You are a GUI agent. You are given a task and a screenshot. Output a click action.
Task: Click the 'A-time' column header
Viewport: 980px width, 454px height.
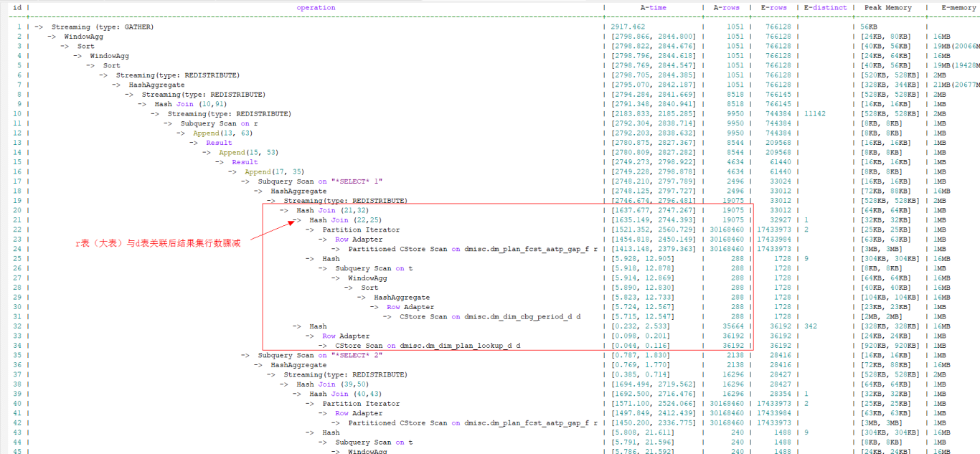[x=653, y=8]
